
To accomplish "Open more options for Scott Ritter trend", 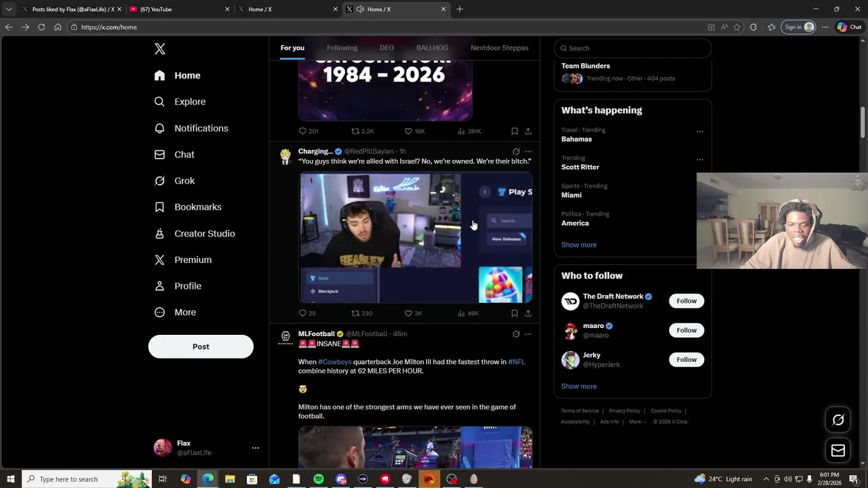I will [x=700, y=160].
